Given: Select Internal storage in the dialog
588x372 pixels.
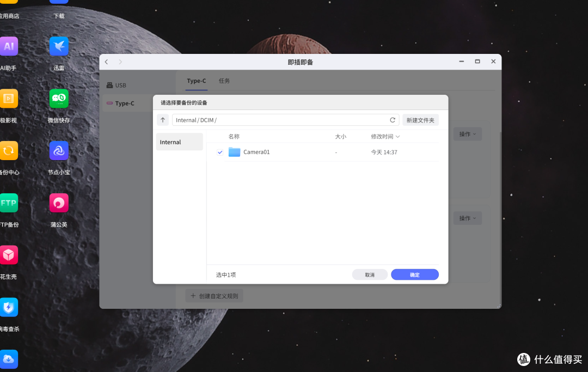Looking at the screenshot, I should [x=180, y=142].
